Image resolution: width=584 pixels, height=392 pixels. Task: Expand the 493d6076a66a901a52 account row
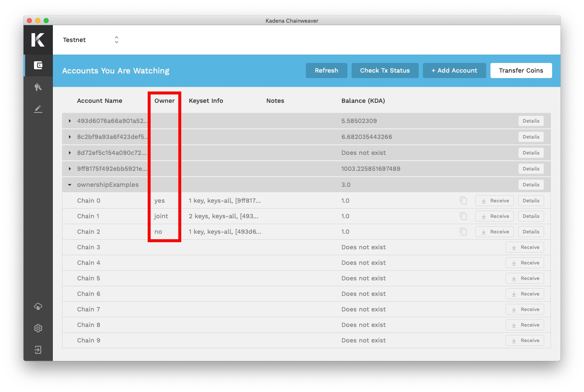[x=70, y=121]
